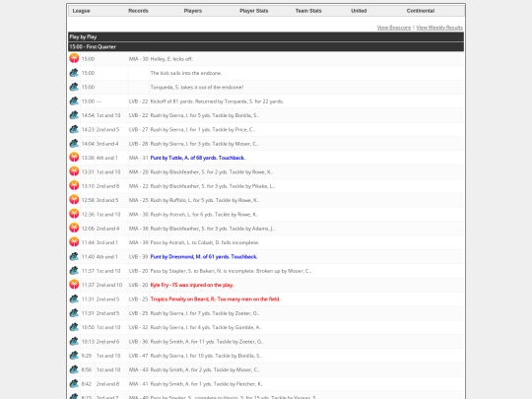Click team logo on 12:06 2nd and 4 row
This screenshot has width=532, height=399.
click(x=74, y=229)
